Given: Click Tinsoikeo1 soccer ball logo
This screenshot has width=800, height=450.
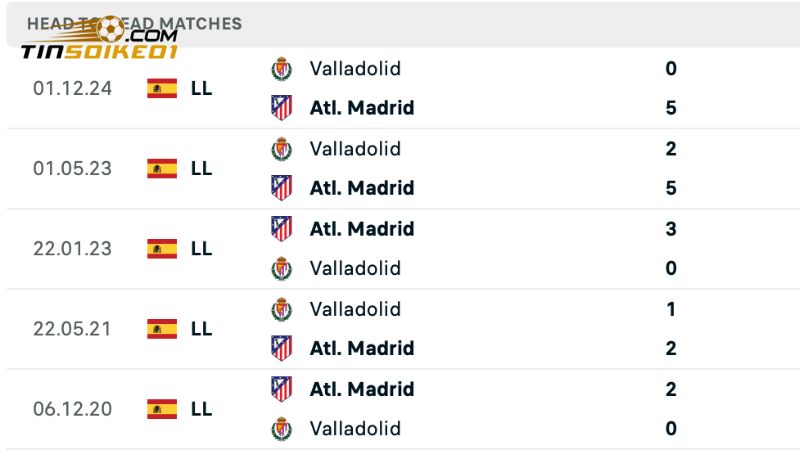Looking at the screenshot, I should [x=105, y=29].
